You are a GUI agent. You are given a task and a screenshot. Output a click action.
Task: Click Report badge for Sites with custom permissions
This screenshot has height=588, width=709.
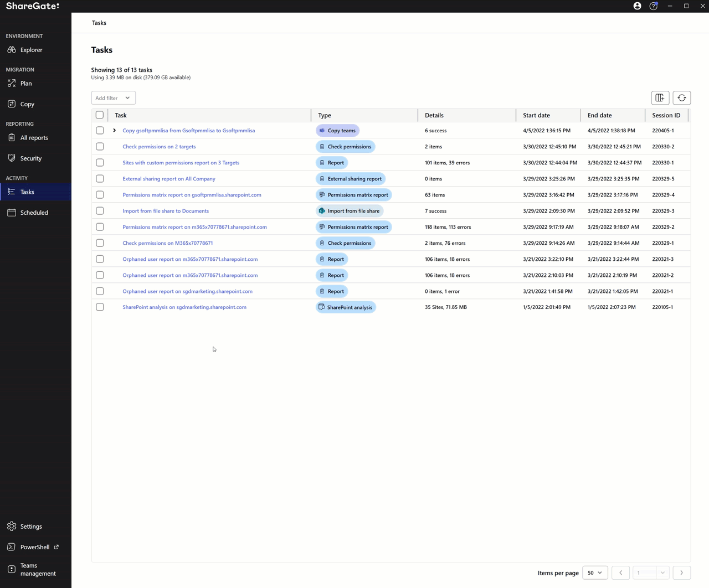[x=332, y=163]
